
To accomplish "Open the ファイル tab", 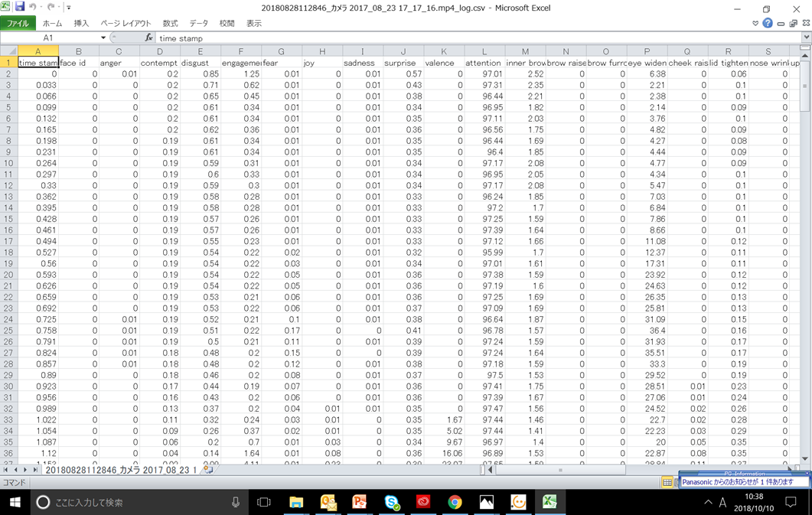I will (x=18, y=23).
